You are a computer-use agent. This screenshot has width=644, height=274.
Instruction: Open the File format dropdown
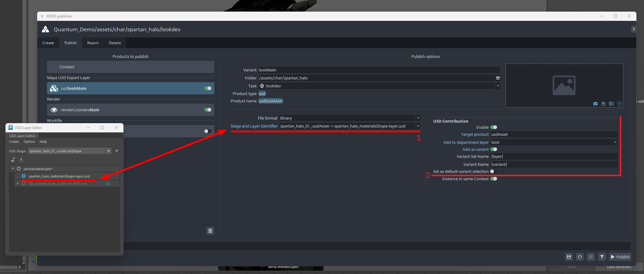[x=349, y=118]
